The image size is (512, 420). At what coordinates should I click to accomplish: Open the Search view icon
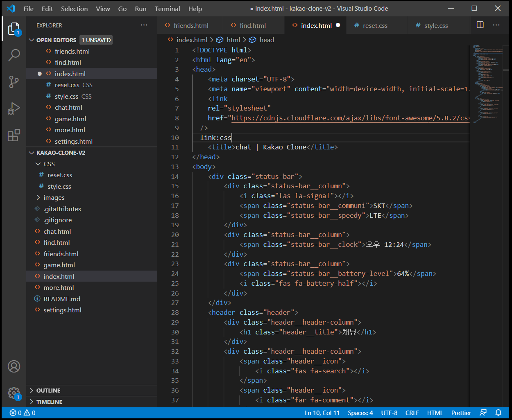click(14, 55)
